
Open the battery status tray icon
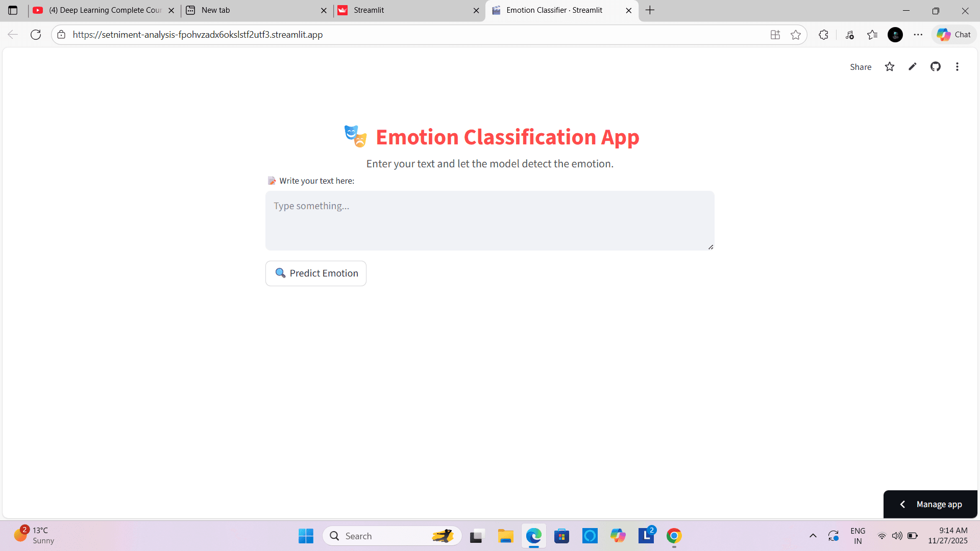(913, 536)
